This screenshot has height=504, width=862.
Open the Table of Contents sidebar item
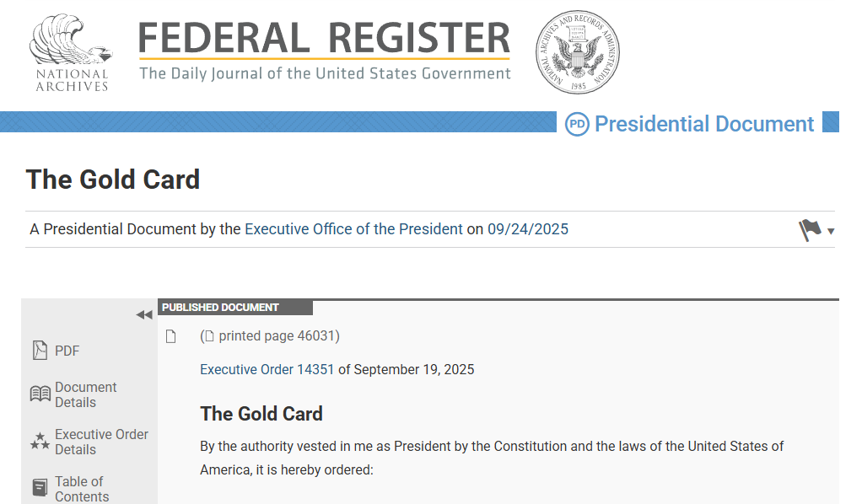coord(82,489)
